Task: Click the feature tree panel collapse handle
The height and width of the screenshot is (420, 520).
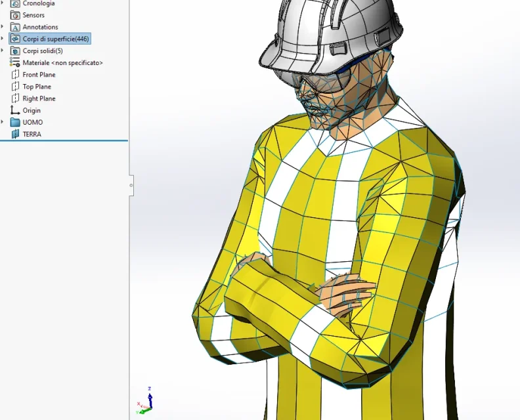Action: coord(131,185)
